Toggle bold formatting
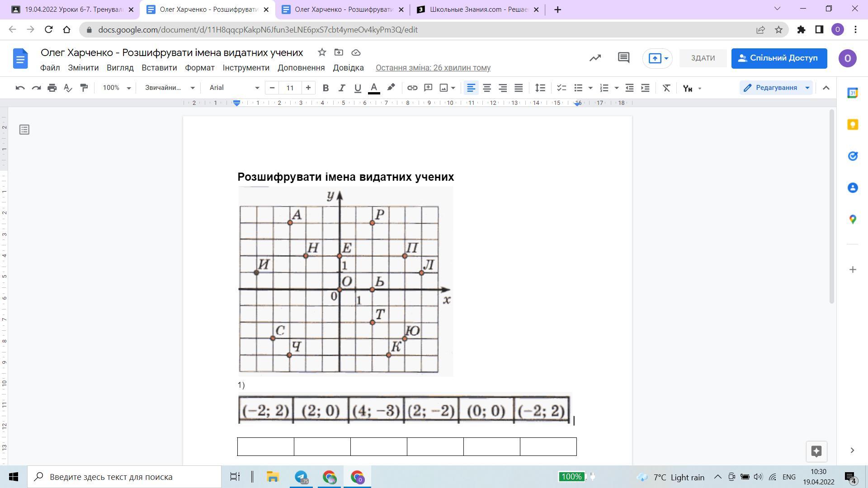The image size is (868, 488). [325, 88]
